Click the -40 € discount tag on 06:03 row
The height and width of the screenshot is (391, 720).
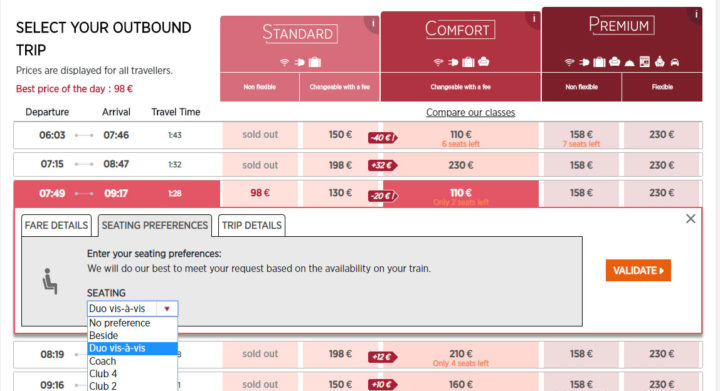382,138
